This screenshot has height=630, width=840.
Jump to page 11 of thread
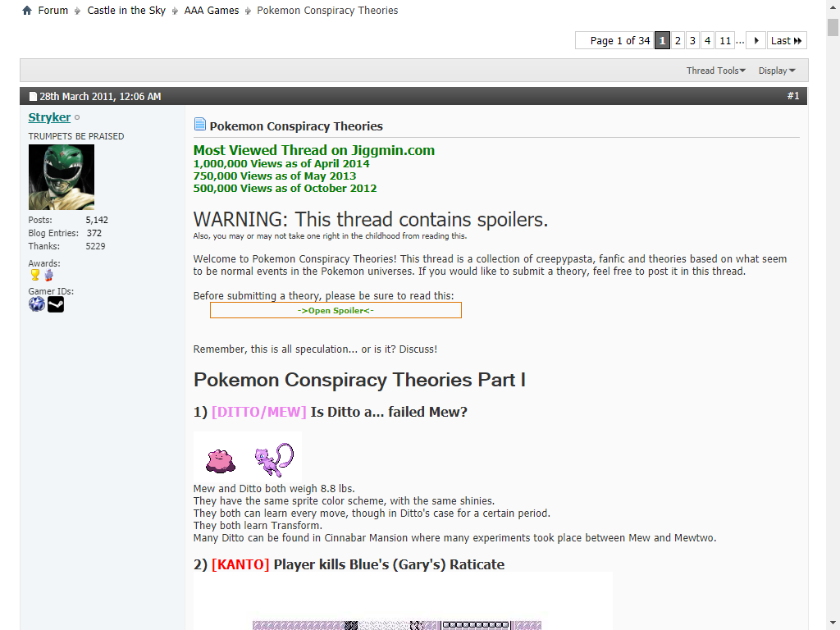[x=725, y=41]
